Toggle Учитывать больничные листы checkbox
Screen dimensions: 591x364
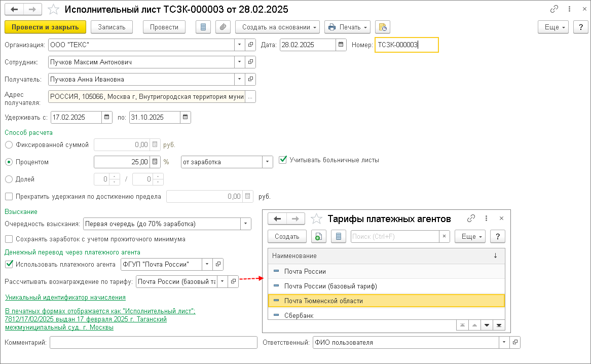[x=283, y=160]
